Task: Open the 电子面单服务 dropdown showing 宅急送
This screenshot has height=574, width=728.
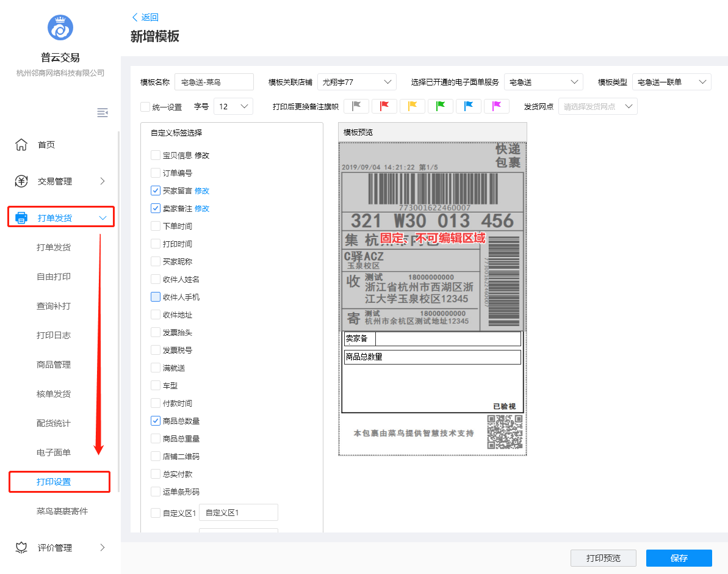Action: [543, 82]
